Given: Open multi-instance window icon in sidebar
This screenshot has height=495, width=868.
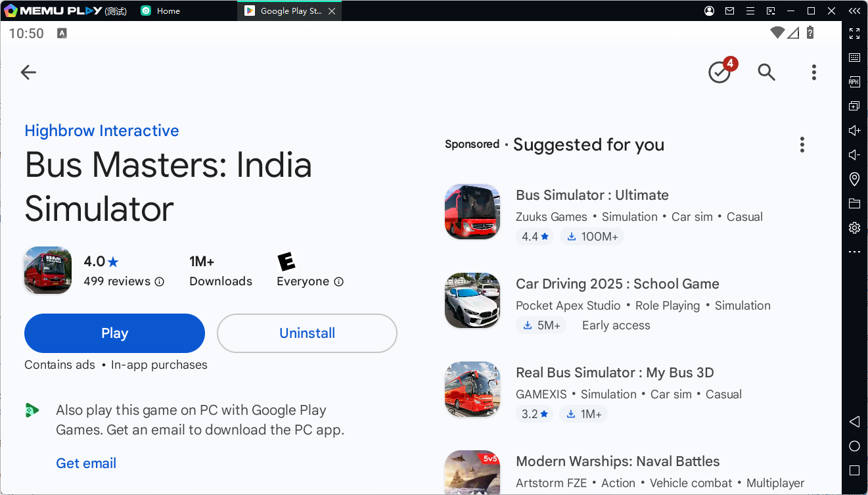Looking at the screenshot, I should tap(854, 106).
